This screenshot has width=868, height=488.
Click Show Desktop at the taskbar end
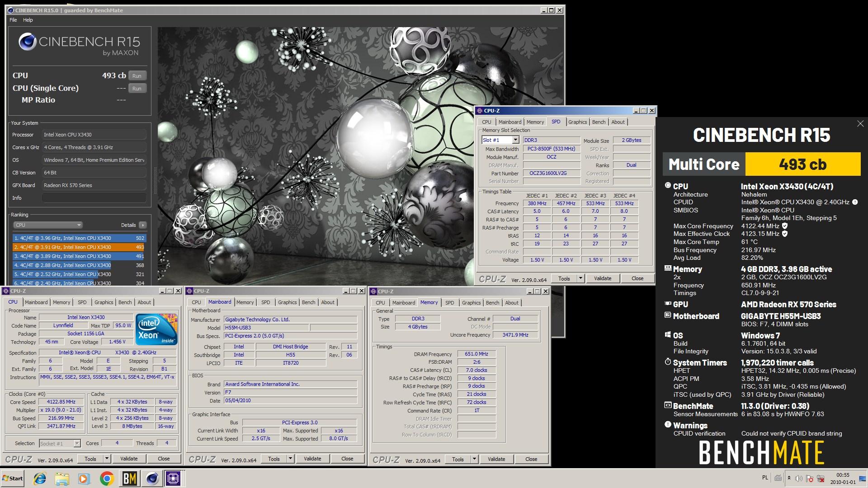point(863,479)
